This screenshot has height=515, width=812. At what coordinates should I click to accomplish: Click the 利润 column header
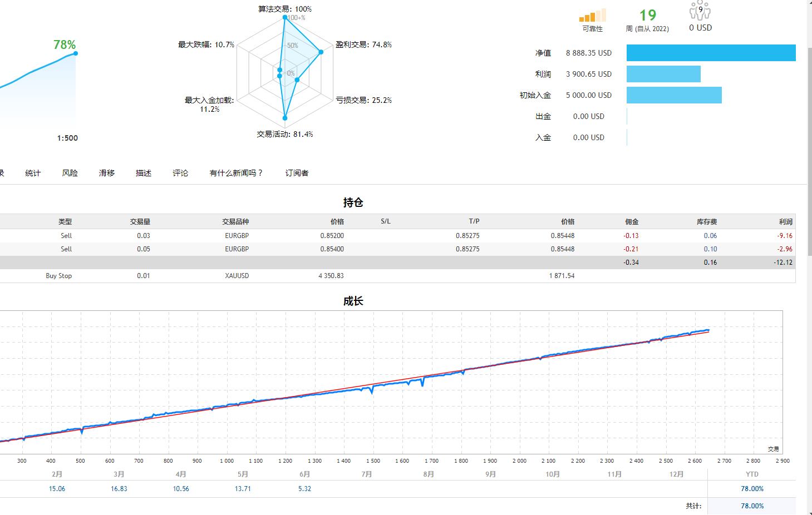pos(786,221)
